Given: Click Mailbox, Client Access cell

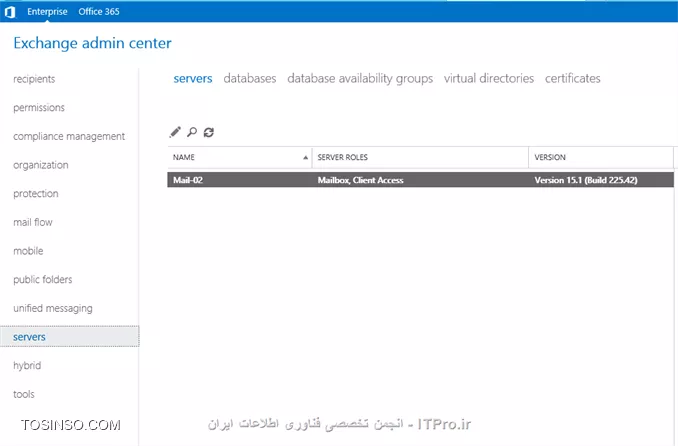Looking at the screenshot, I should (x=361, y=180).
